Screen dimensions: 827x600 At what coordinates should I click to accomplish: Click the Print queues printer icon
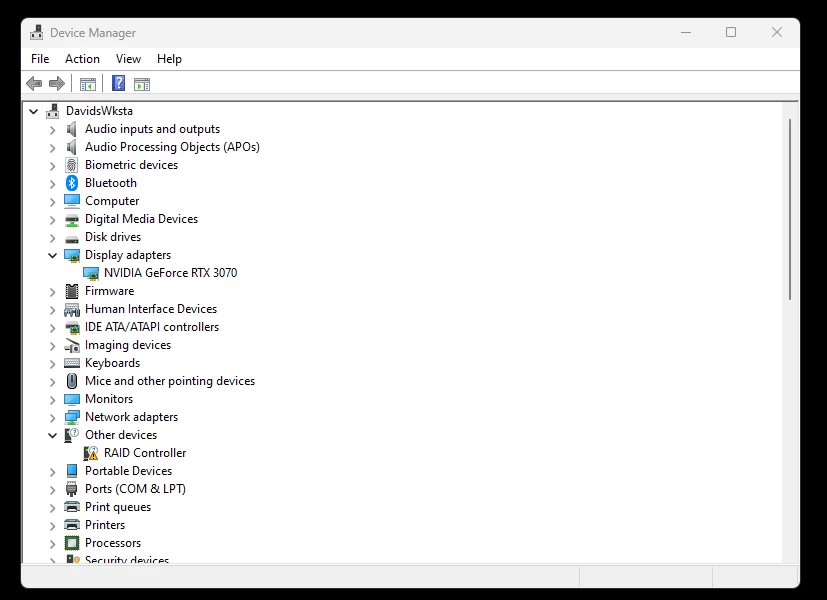click(x=72, y=507)
